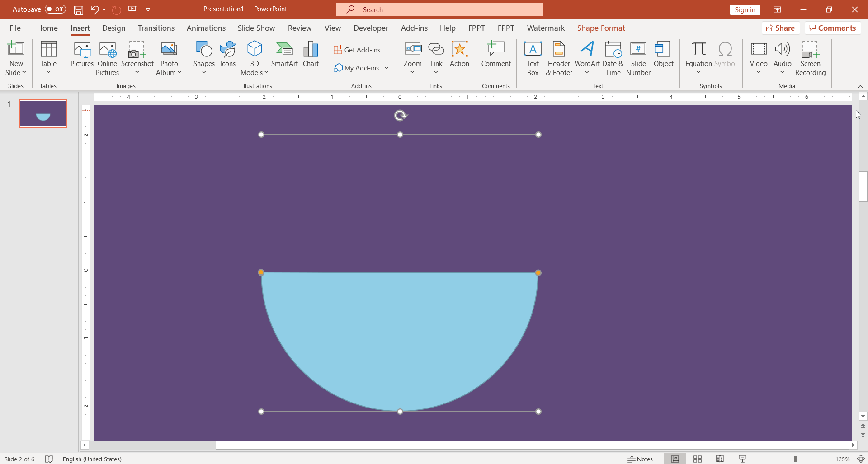
Task: Open the Shape Format tab
Action: tap(601, 28)
